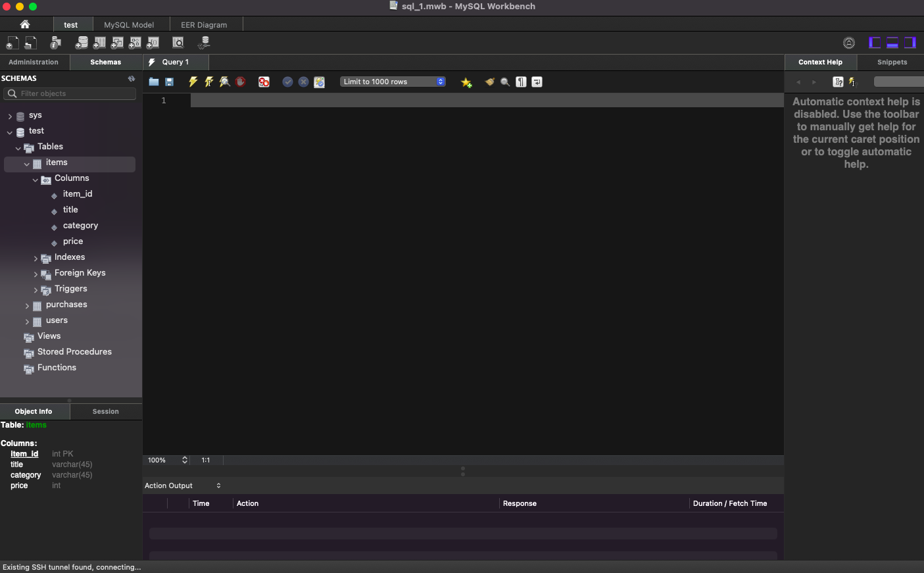
Task: Expand the sys schema
Action: [10, 116]
